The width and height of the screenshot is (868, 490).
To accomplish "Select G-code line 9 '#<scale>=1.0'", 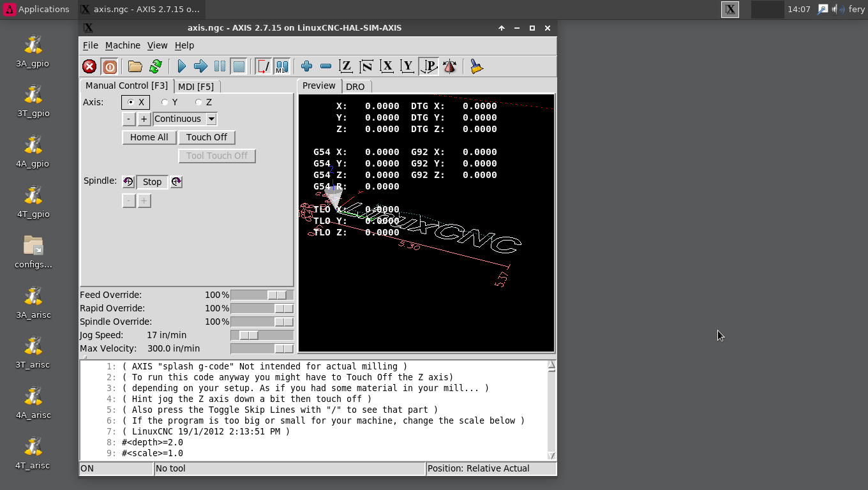I will point(153,453).
